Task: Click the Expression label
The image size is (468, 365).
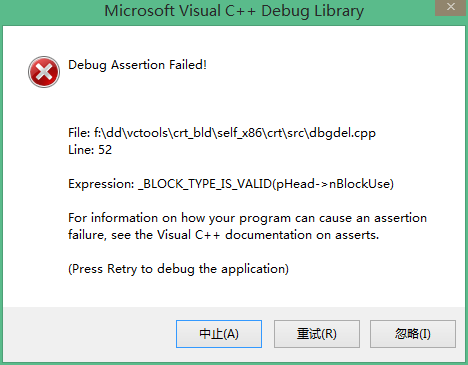Action: 101,184
